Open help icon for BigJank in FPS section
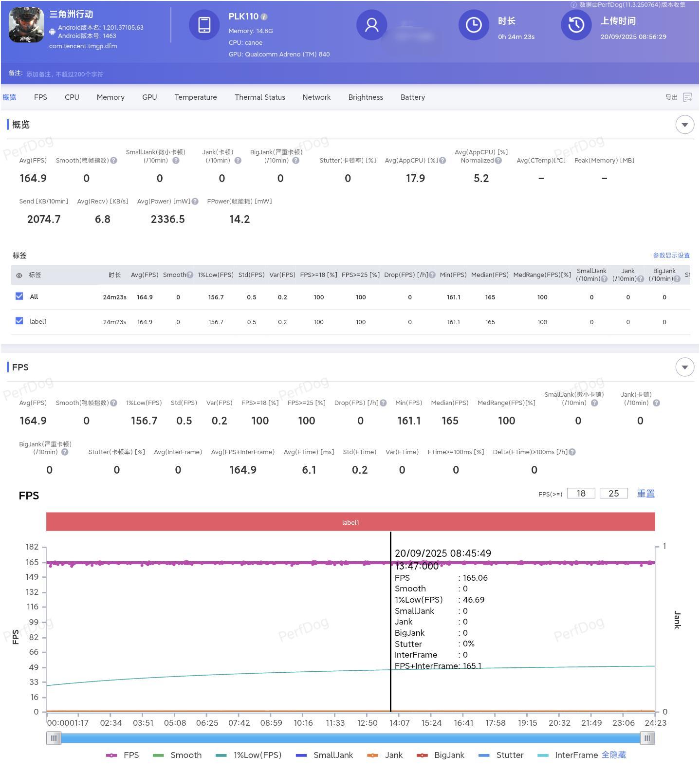This screenshot has width=700, height=773. (65, 452)
